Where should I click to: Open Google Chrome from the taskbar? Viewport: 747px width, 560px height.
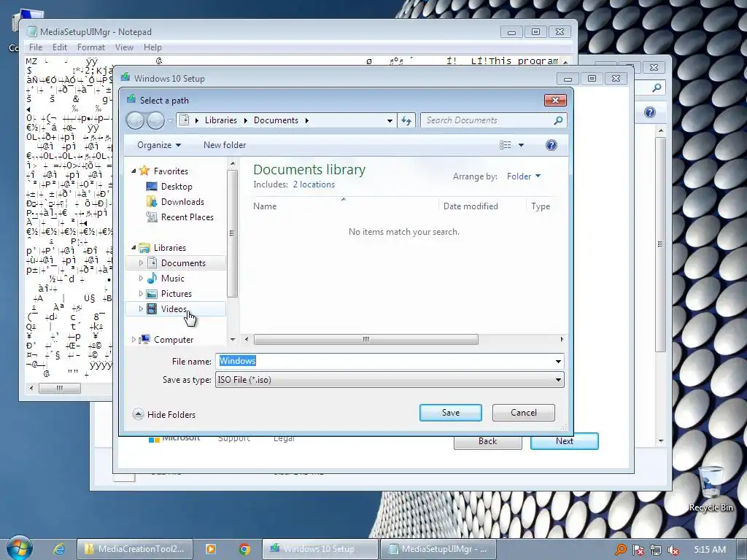click(x=244, y=549)
